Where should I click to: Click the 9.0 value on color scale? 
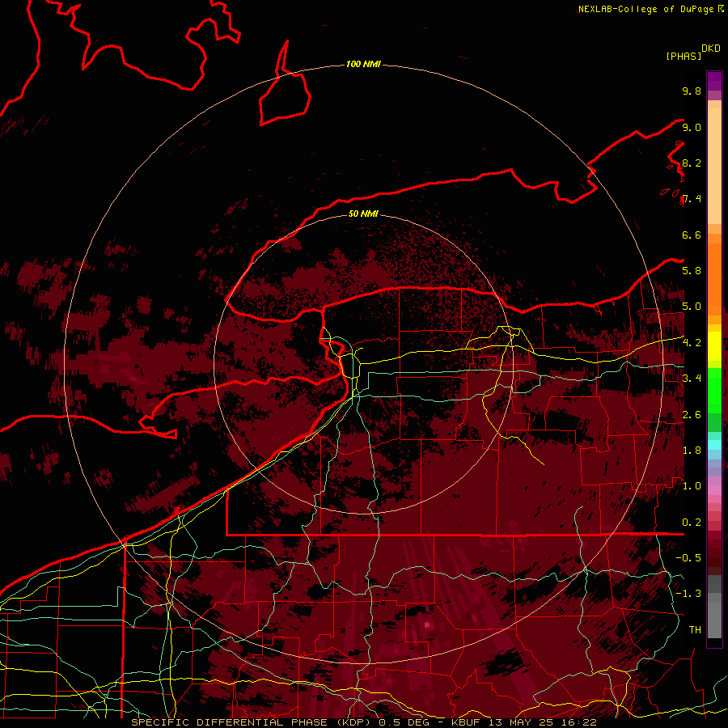pos(692,128)
